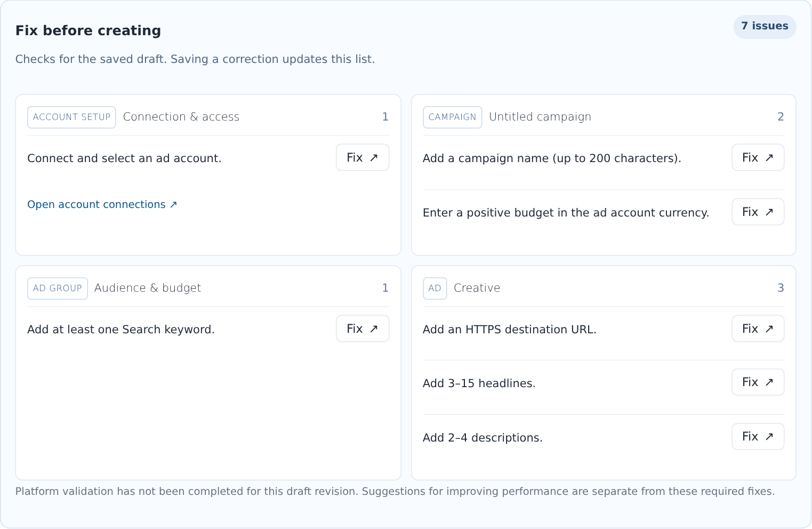Select the Audience & budget heading
812x529 pixels.
click(x=148, y=288)
